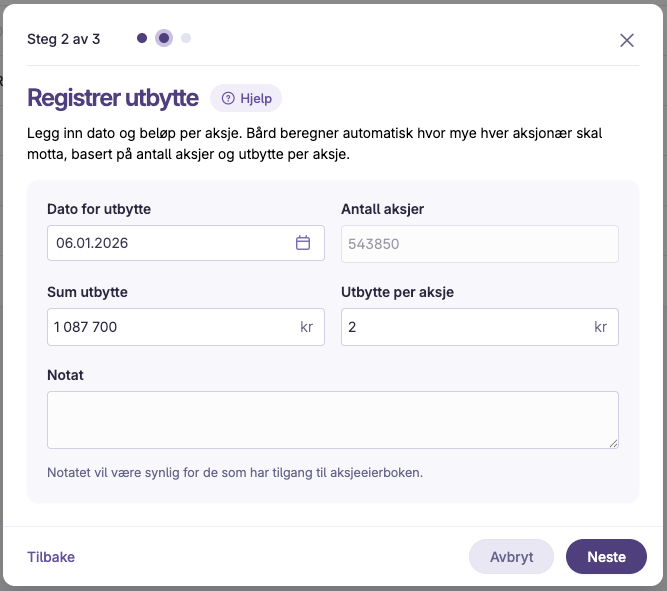Screen dimensions: 667x591
Task: Open the Hjelp question mark button
Action: pos(246,98)
